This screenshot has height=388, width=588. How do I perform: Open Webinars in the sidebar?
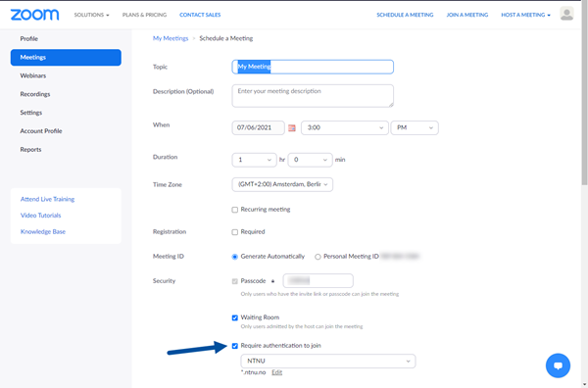(33, 75)
